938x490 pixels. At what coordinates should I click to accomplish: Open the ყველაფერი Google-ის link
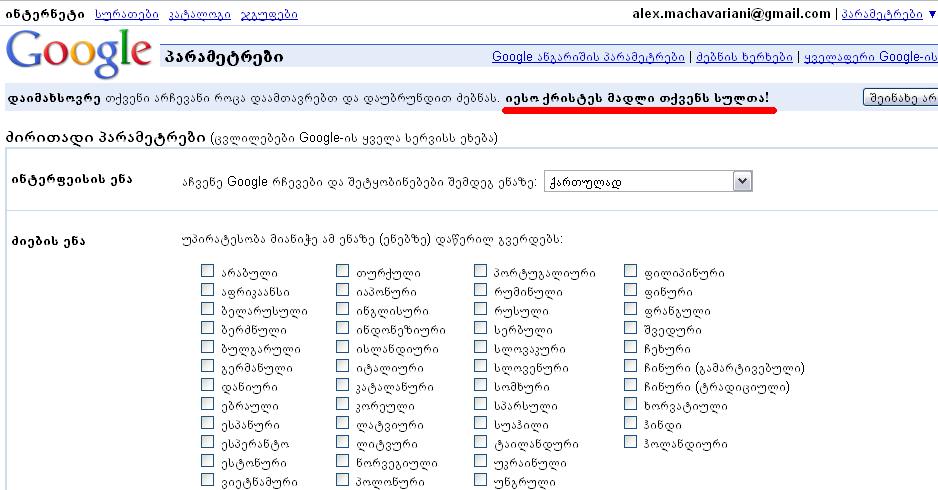[x=870, y=57]
